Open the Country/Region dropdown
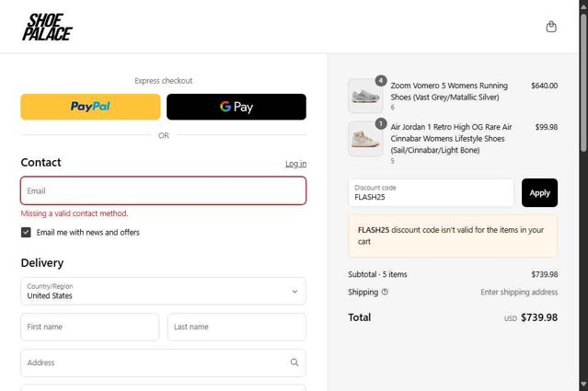The width and height of the screenshot is (588, 391). tap(163, 292)
